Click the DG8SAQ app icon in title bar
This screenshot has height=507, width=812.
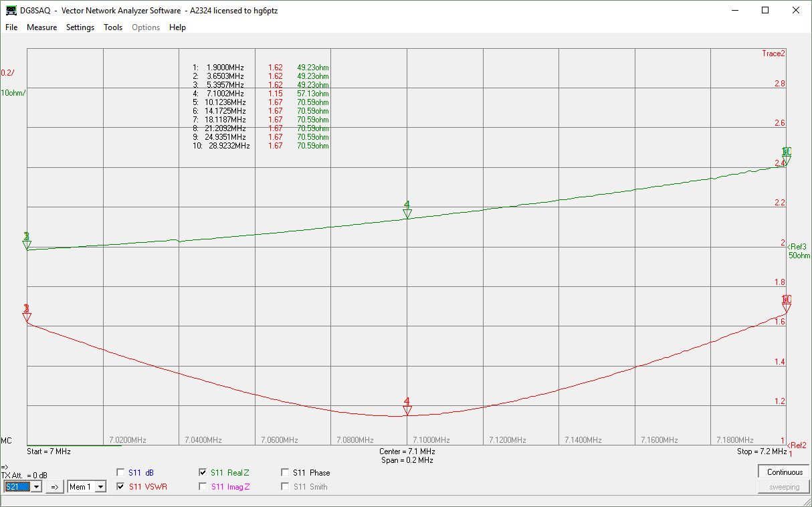(11, 11)
